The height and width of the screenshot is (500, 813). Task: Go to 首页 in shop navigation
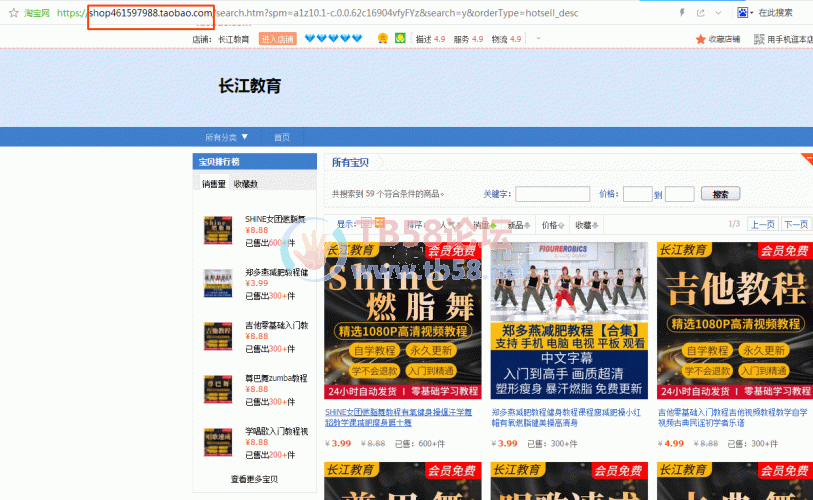tap(282, 137)
